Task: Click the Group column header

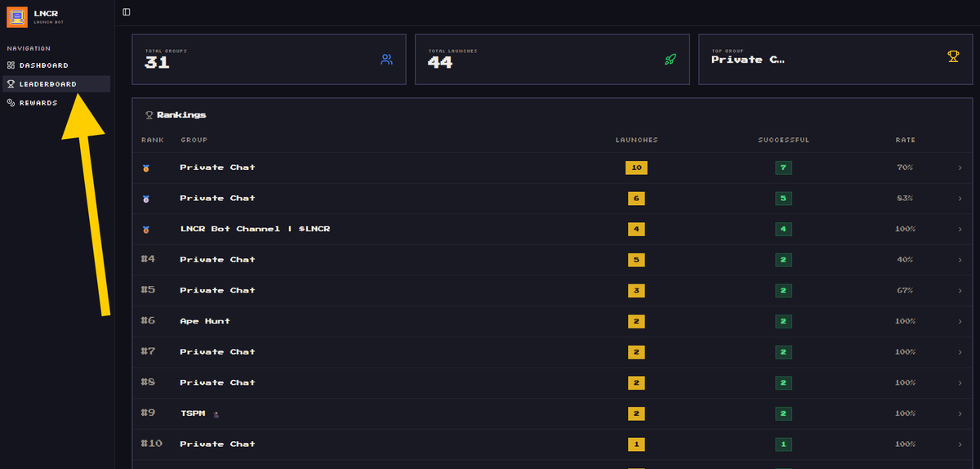Action: [194, 140]
